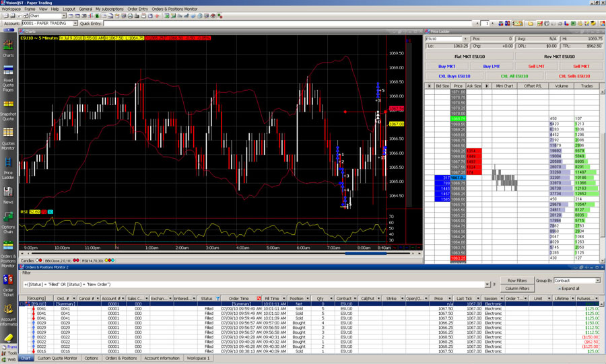Click the row filters help question mark
This screenshot has width=606, height=364.
click(x=494, y=285)
